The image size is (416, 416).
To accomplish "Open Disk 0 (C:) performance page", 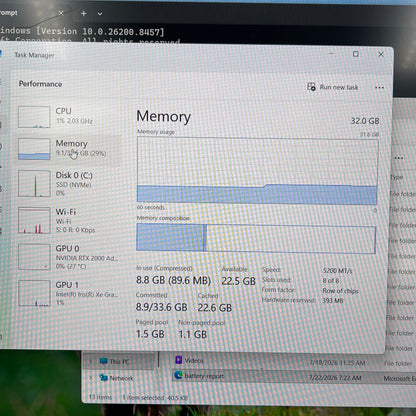I will point(68,183).
